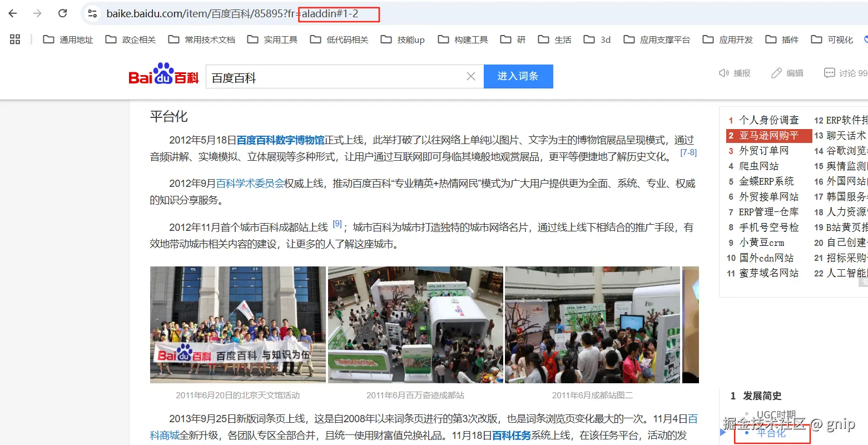Screen dimensions: 868x445
Task: Click caption 2011年6月百万奇迹成都站
Action: click(415, 395)
